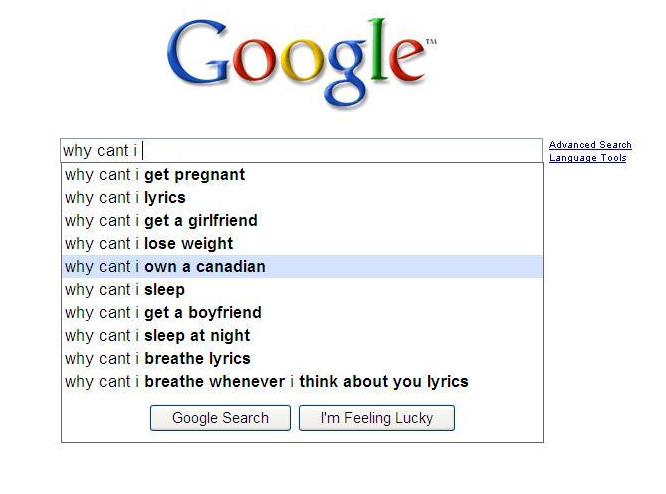Image resolution: width=666 pixels, height=494 pixels.
Task: Choose the exact suggestion 'why cant i sleep'
Action: tap(302, 289)
